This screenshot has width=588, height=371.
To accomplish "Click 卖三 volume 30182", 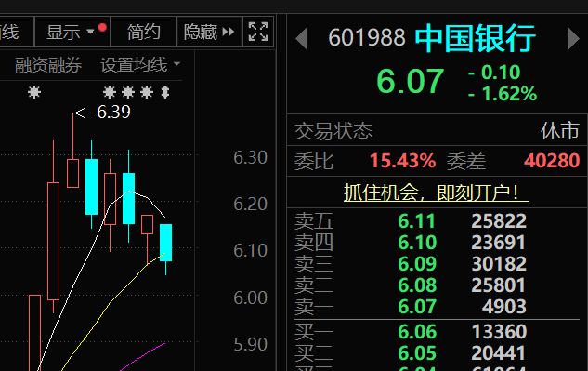I will 499,264.
